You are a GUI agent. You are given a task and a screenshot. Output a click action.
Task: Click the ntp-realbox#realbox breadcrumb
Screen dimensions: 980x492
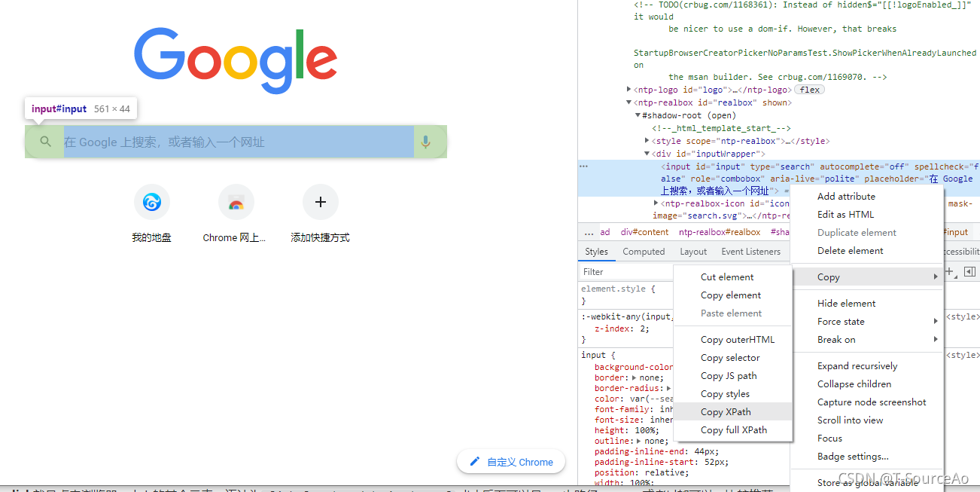[720, 232]
